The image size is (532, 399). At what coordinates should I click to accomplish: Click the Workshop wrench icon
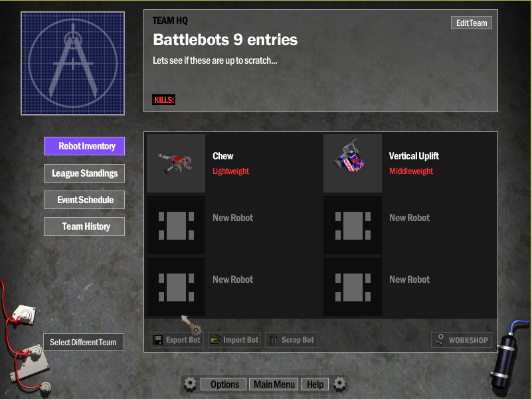(440, 340)
